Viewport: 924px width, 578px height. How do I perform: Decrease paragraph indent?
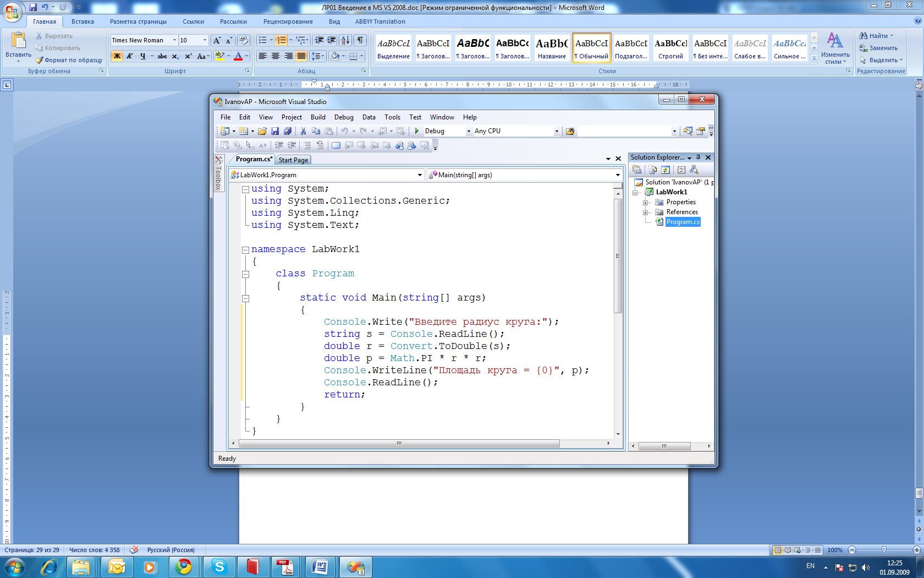(319, 40)
